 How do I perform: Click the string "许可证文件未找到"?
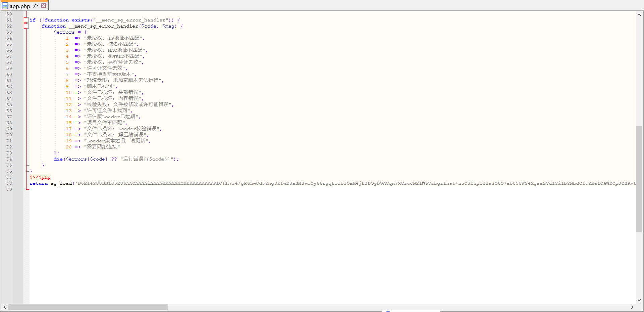click(x=107, y=111)
